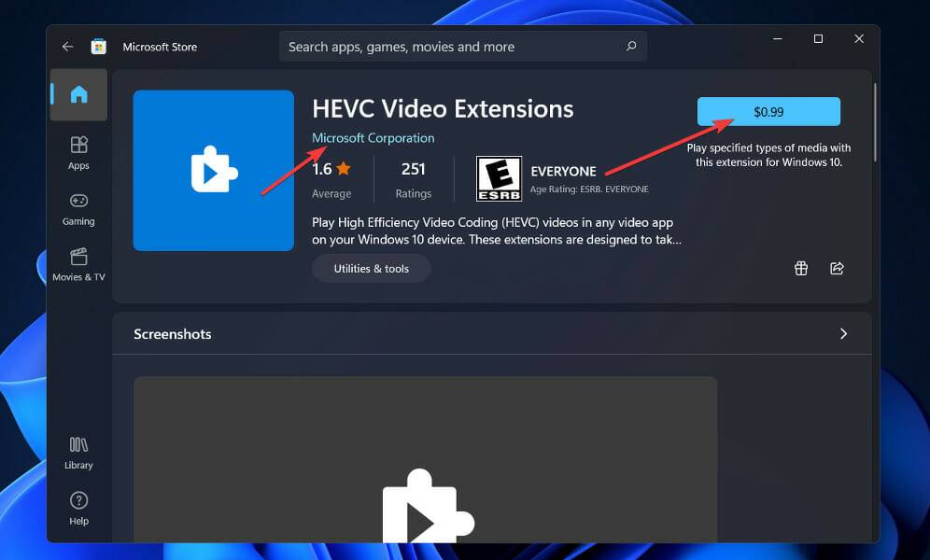Screen dimensions: 930x560
Task: Open Movies & TV section
Action: (x=78, y=265)
